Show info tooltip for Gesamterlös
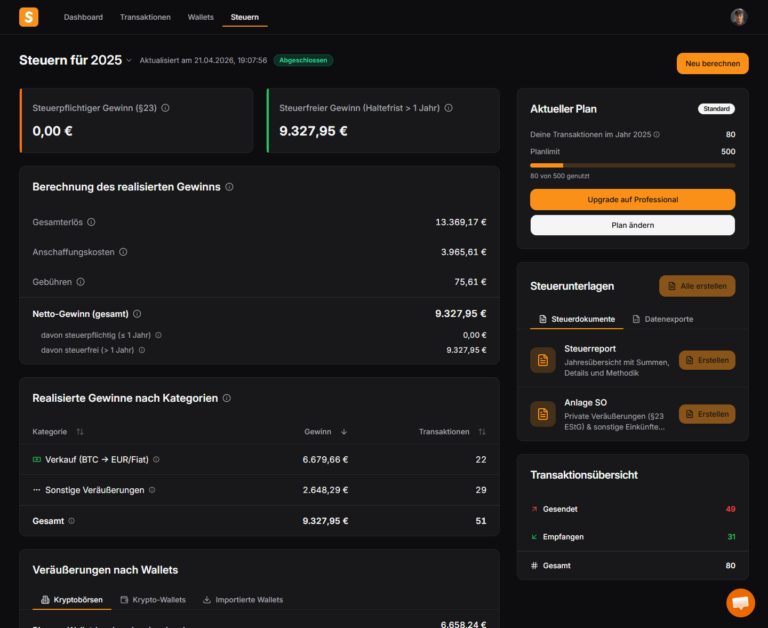This screenshot has width=768, height=628. (x=91, y=222)
